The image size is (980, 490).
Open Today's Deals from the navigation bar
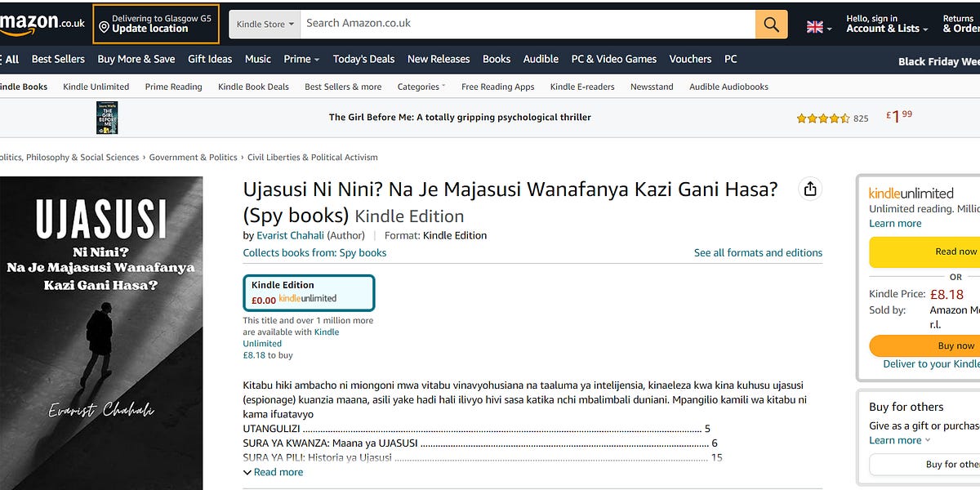click(x=363, y=59)
